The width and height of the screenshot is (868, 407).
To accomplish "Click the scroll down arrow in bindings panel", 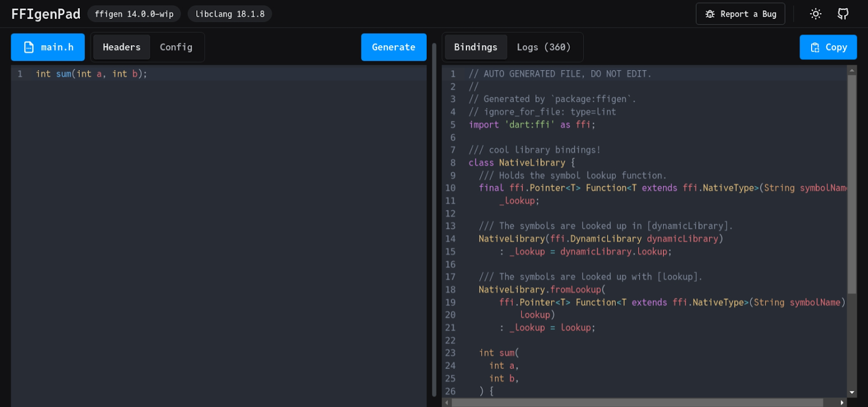I will point(852,392).
